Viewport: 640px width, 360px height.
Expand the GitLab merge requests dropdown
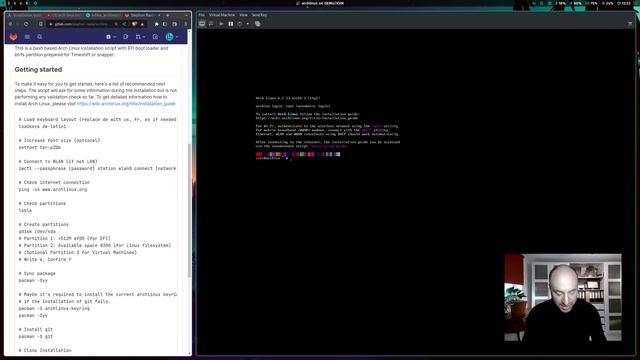[140, 37]
